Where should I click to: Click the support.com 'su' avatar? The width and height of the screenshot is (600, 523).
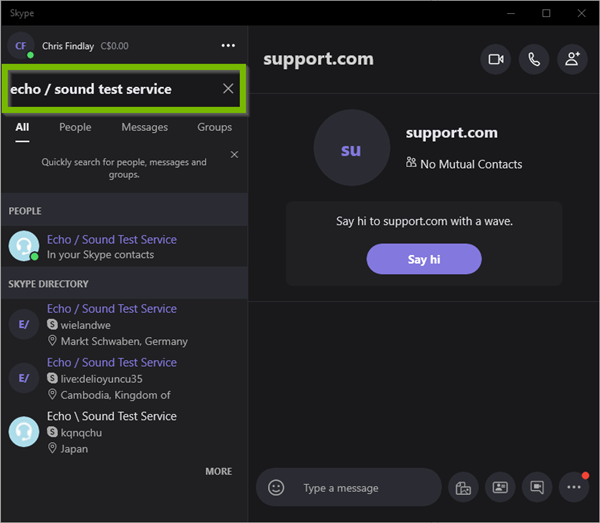[352, 148]
